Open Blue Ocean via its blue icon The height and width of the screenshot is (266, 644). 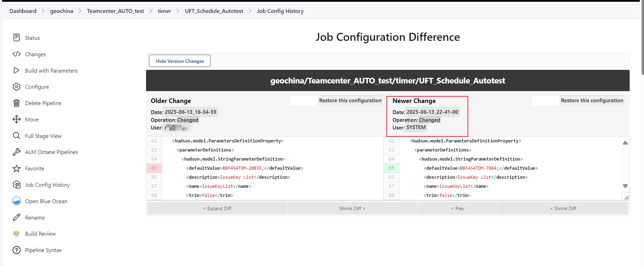(x=16, y=201)
